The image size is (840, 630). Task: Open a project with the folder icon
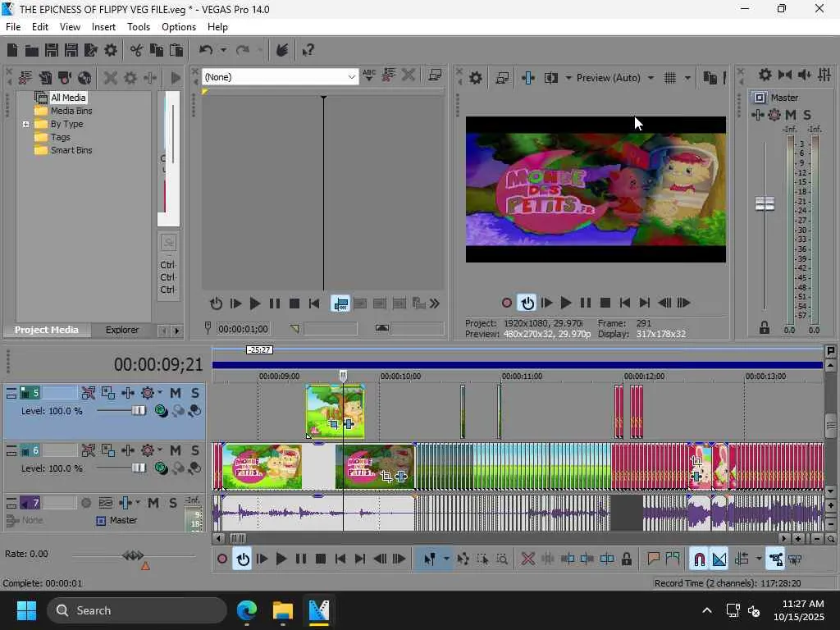pos(32,50)
